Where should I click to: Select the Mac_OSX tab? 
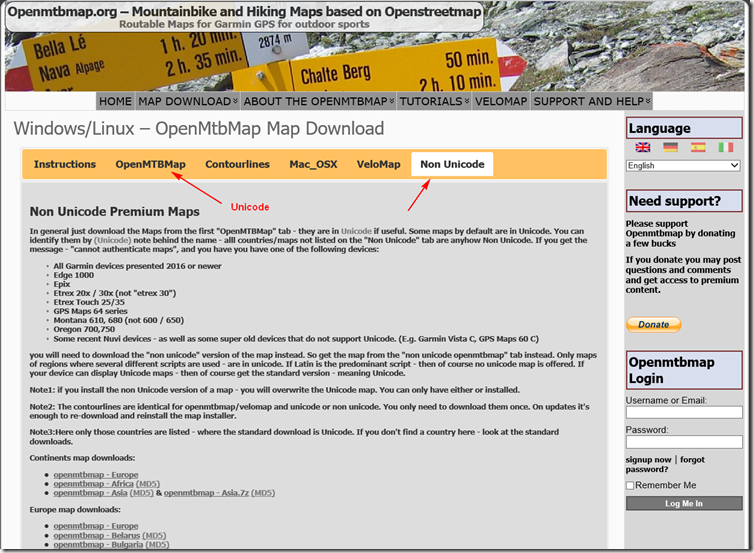[x=313, y=164]
